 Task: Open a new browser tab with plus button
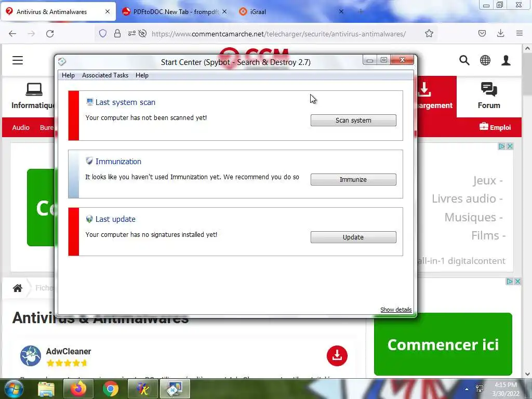[361, 11]
